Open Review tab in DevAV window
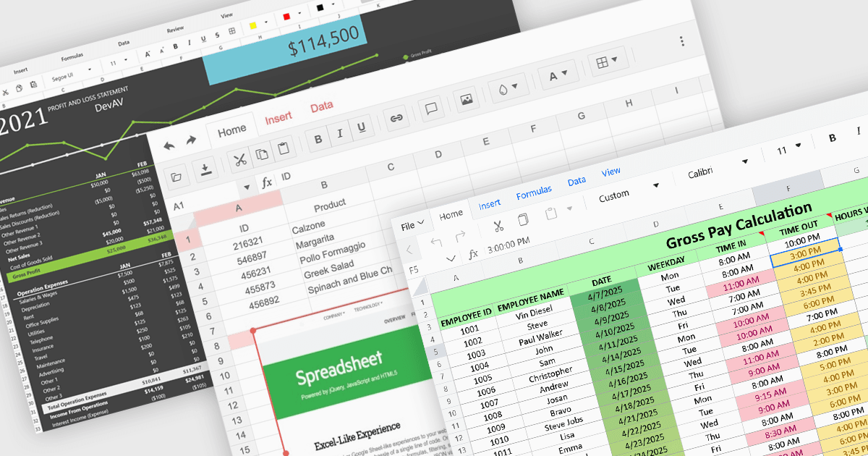 coord(175,30)
